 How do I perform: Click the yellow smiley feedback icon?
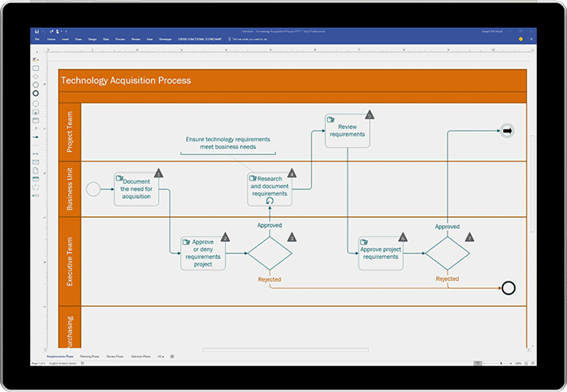(521, 39)
